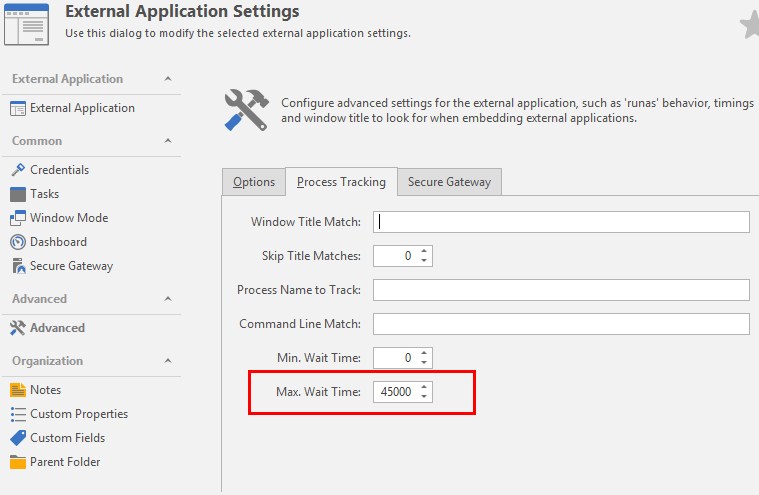Viewport: 759px width, 495px height.
Task: Switch to the Options tab
Action: [x=254, y=182]
